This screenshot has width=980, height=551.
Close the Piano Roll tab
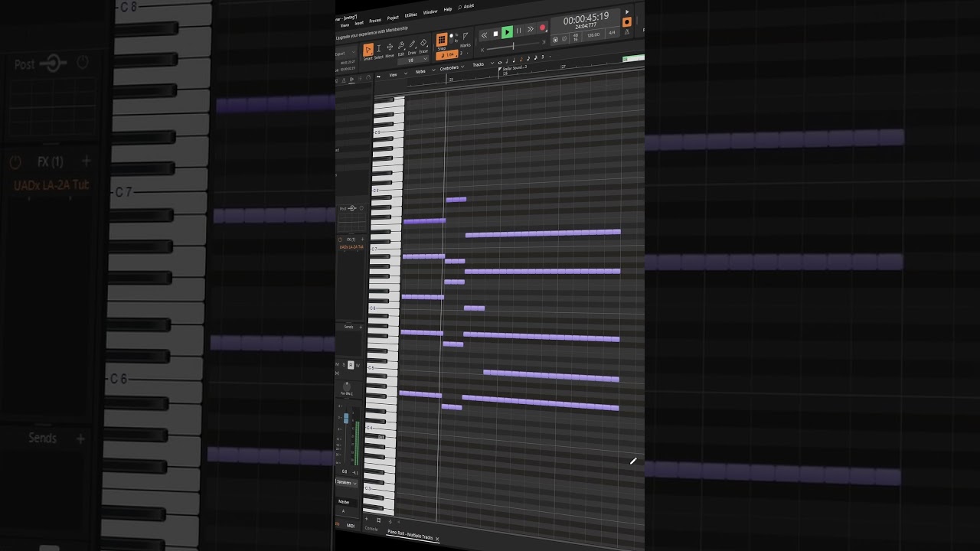pos(437,539)
